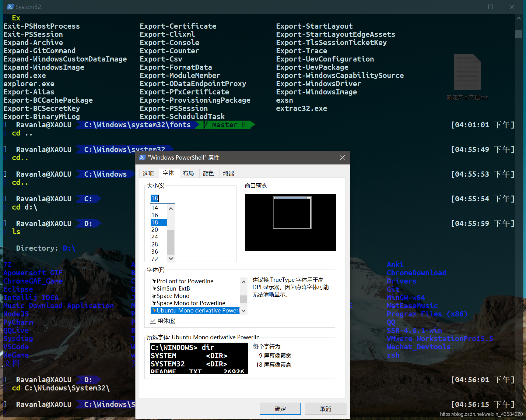Click the size list scroll-down arrow
This screenshot has height=420, width=526.
coord(171,259)
